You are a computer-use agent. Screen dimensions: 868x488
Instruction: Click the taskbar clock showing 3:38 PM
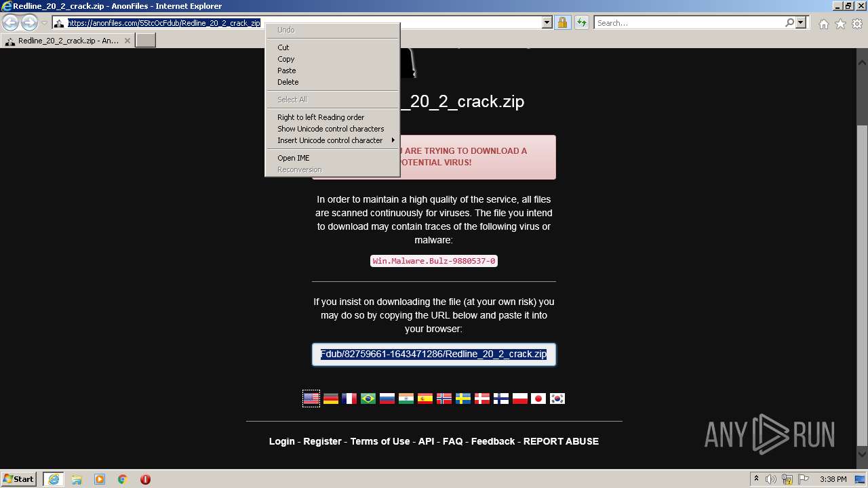(833, 479)
